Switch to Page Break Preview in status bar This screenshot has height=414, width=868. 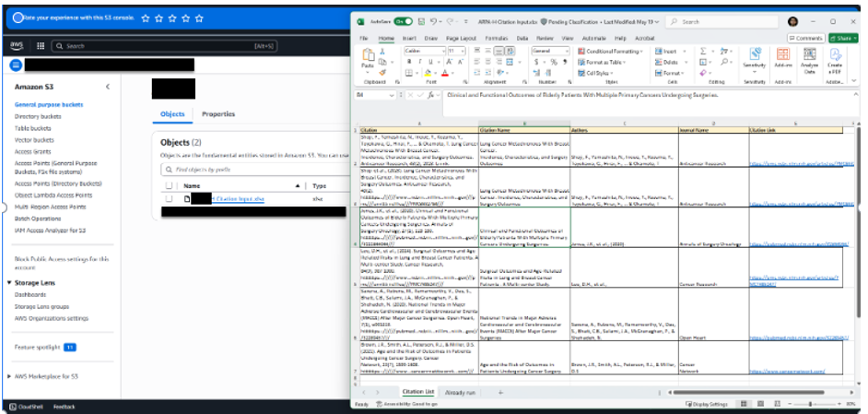777,404
